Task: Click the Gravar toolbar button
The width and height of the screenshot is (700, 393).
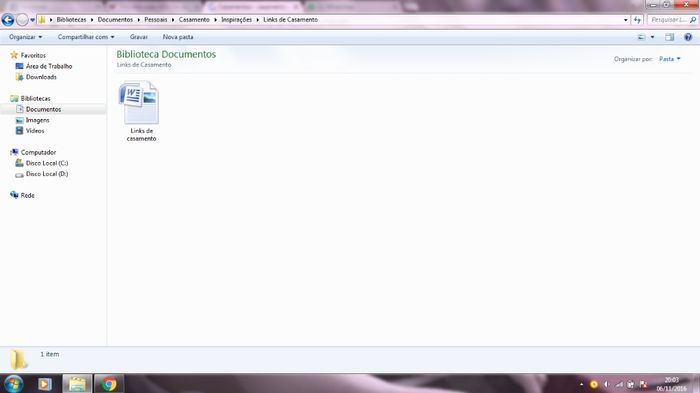Action: click(138, 37)
